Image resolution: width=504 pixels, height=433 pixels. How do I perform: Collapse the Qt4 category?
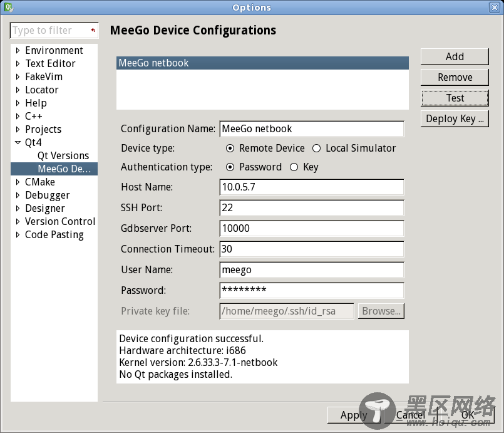click(x=18, y=142)
